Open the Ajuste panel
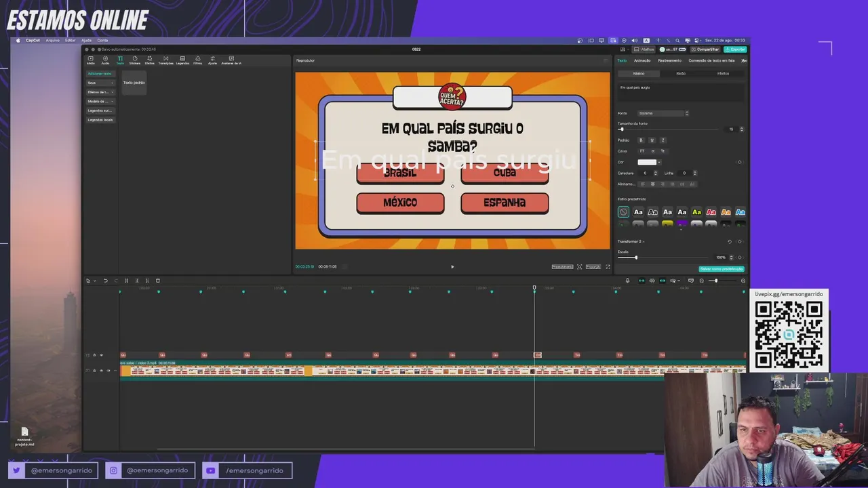 click(x=212, y=60)
